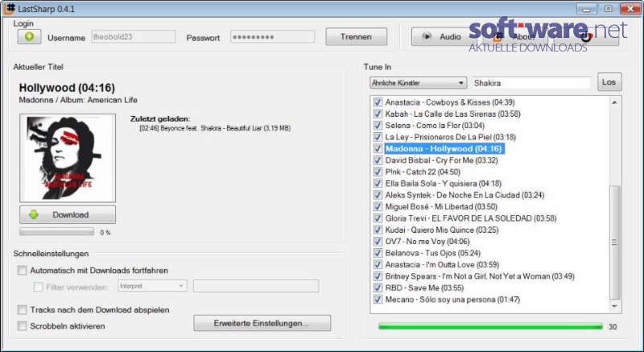Click the LastSharp app icon in title bar
This screenshot has width=644, height=352.
click(x=9, y=9)
